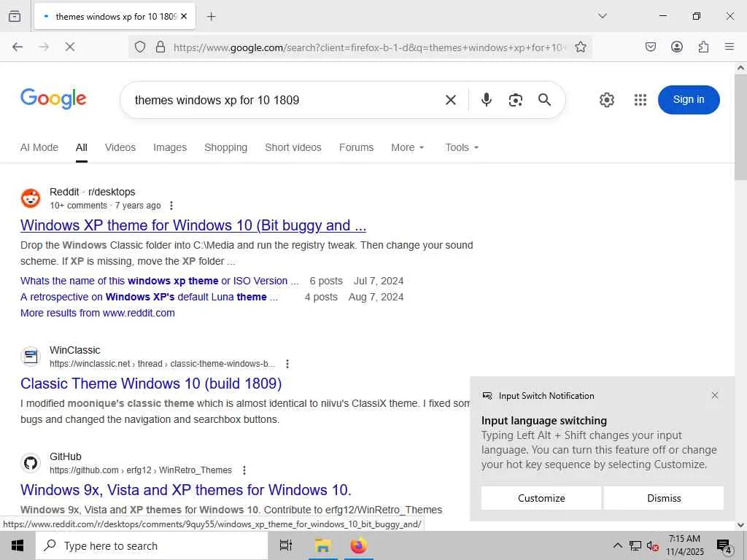Open Firefox account icon
The image size is (747, 560).
pyautogui.click(x=676, y=47)
